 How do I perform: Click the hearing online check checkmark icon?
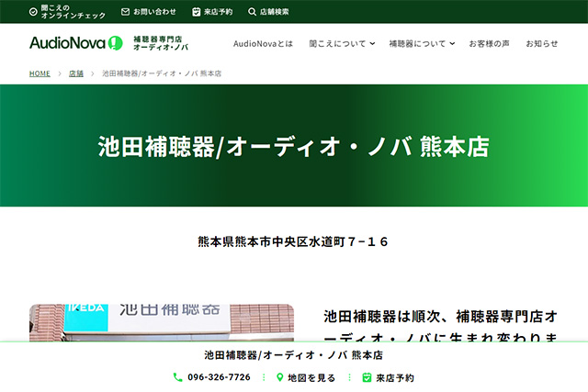33,12
